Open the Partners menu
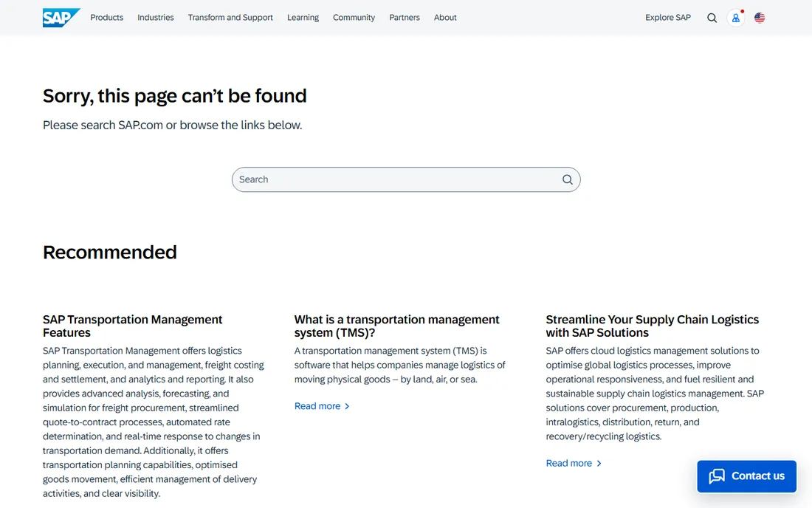 (405, 18)
